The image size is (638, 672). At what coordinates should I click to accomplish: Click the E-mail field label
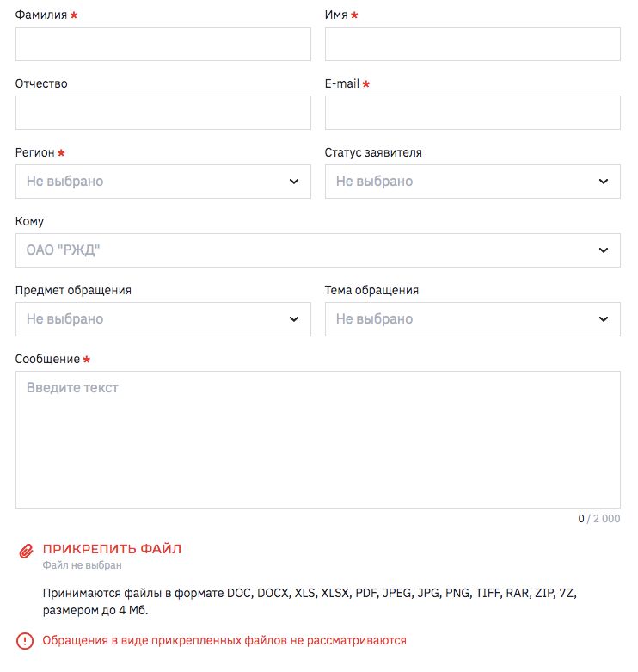(342, 84)
